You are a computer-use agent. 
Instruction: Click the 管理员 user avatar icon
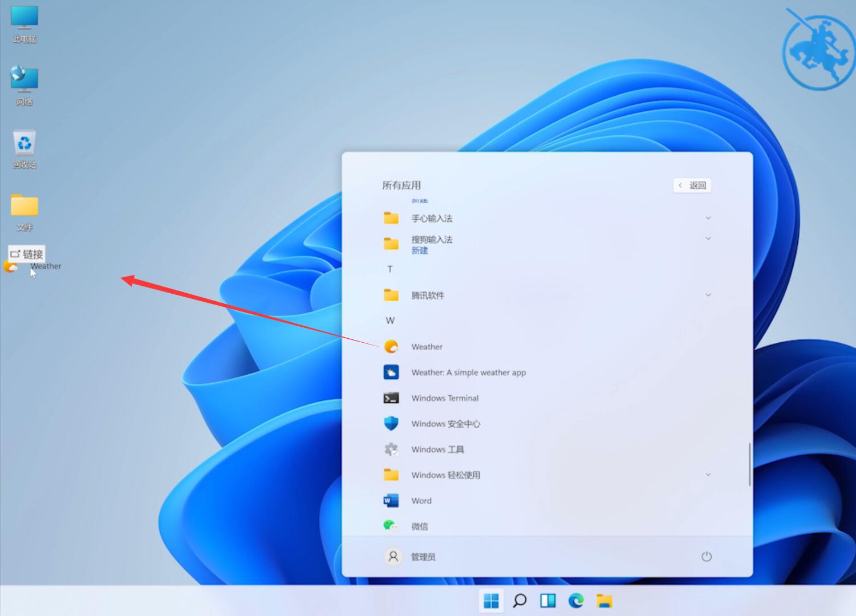[393, 557]
